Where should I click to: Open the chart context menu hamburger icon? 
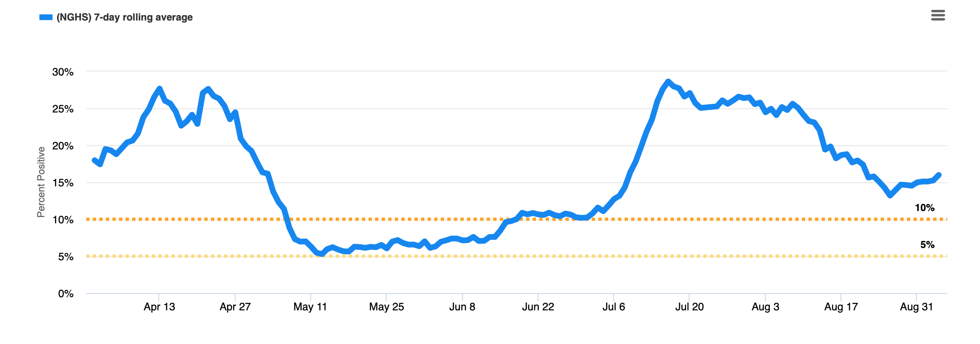pyautogui.click(x=938, y=16)
